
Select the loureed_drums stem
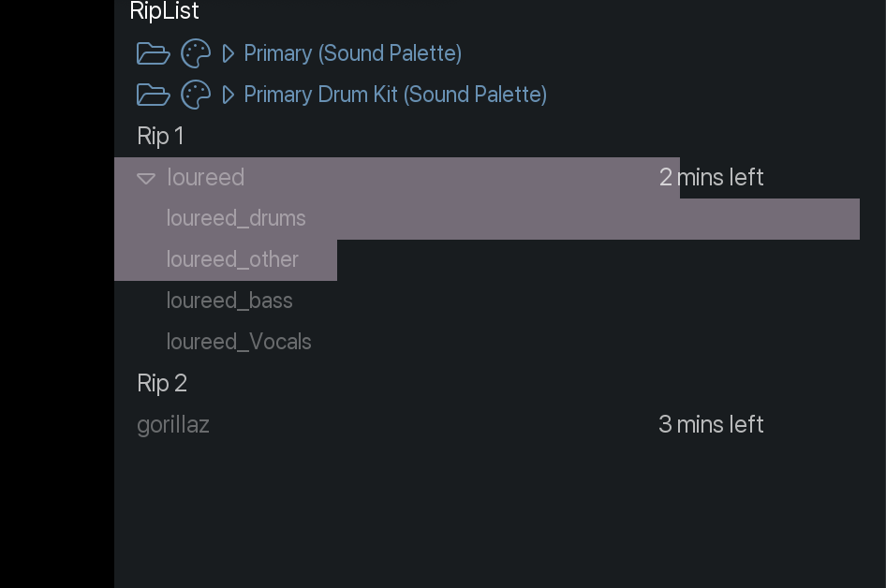236,218
